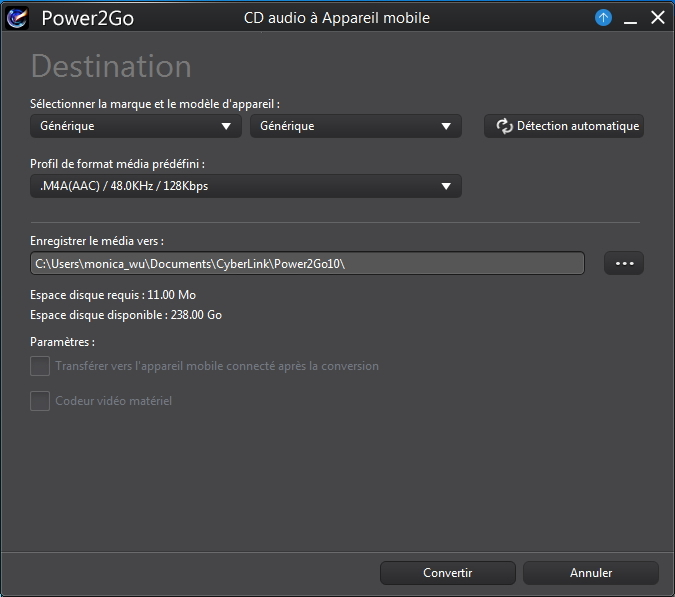This screenshot has width=675, height=597.
Task: Click the 'Destination' heading
Action: point(111,66)
